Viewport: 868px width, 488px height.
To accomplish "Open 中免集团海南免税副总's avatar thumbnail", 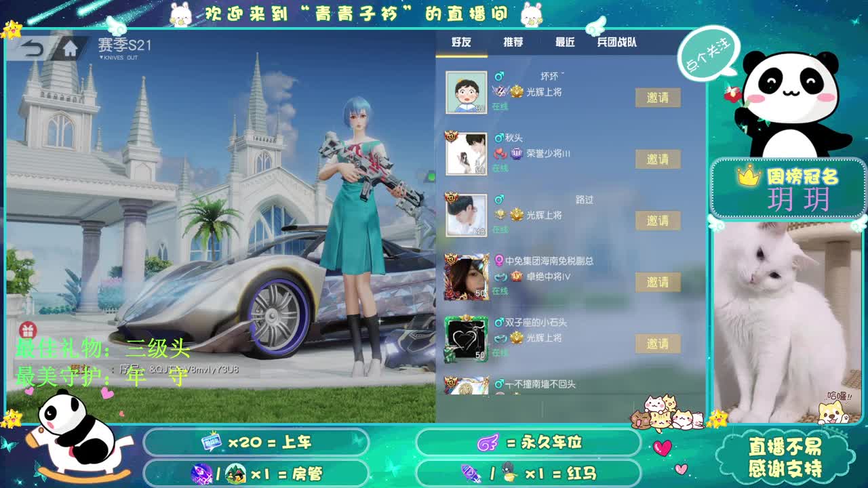I will click(466, 277).
